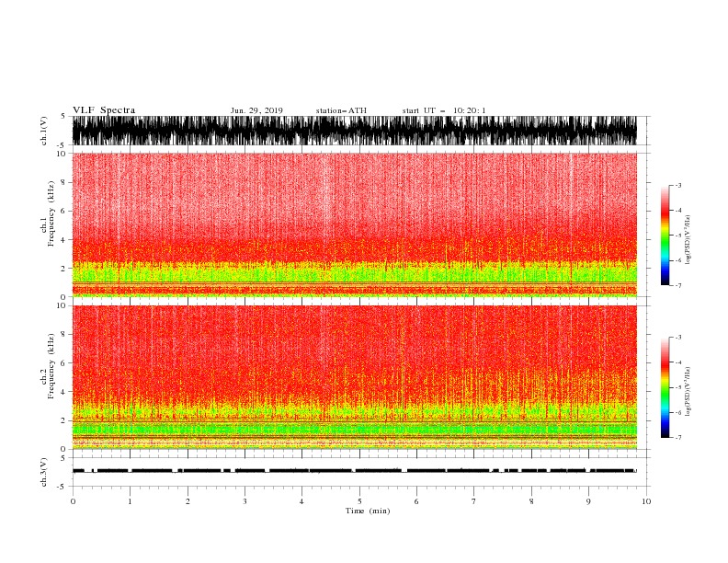Click the ch.1 spectrogram panel
728x563 pixels.
(x=355, y=224)
